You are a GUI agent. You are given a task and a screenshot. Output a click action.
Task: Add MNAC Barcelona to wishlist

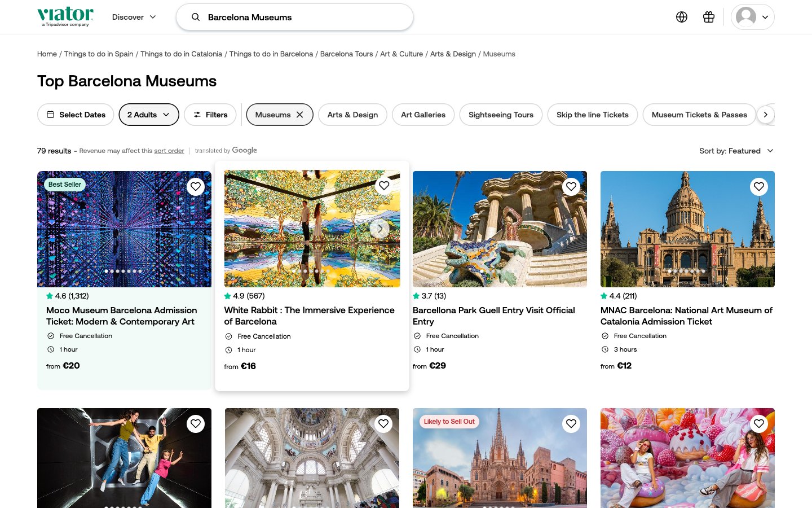[759, 186]
